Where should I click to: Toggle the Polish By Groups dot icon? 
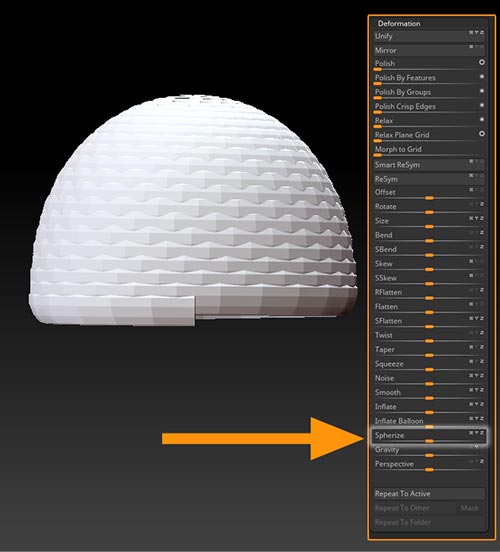482,91
